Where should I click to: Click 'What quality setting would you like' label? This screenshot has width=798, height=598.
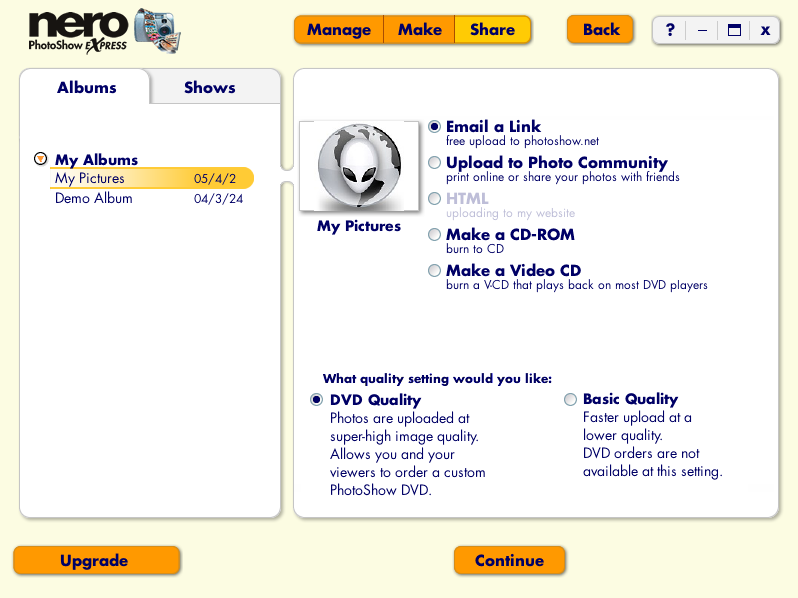click(x=437, y=379)
